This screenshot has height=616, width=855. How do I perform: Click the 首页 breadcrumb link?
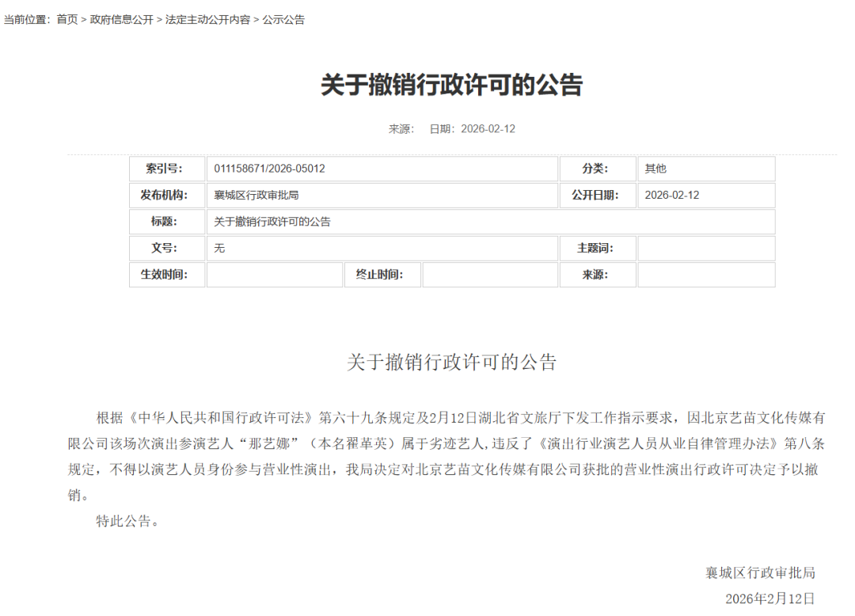66,20
